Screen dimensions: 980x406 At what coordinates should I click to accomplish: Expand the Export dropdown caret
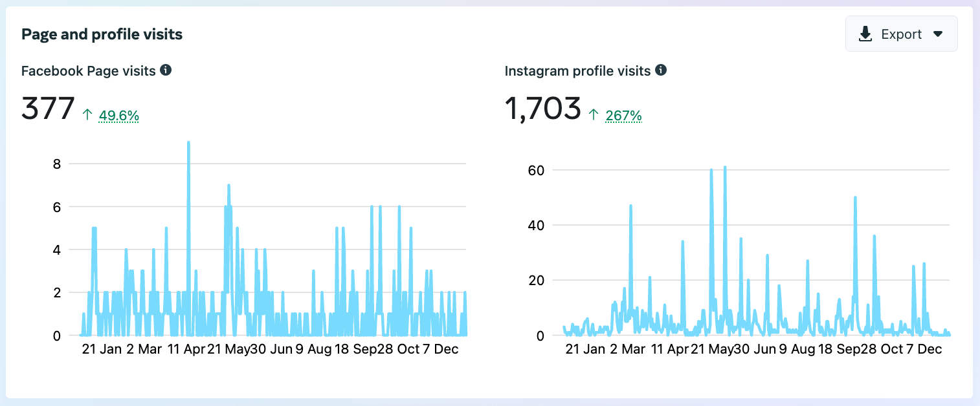click(938, 34)
